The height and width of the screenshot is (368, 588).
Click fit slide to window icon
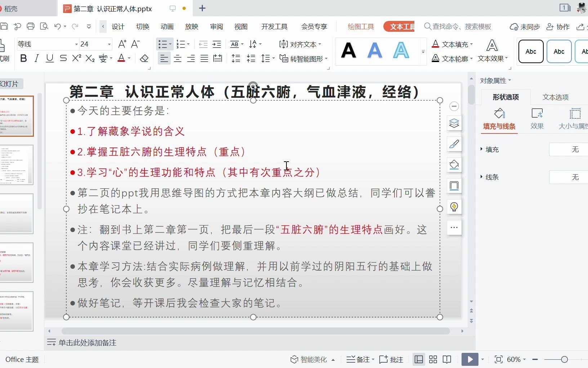pos(499,359)
